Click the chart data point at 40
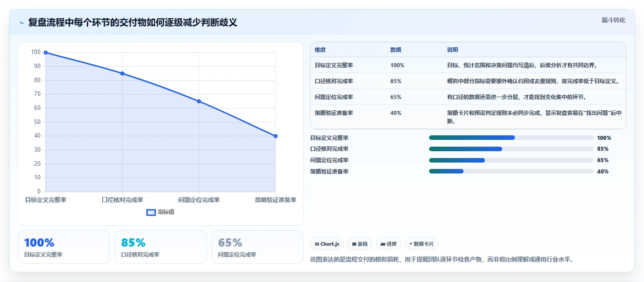 275,136
